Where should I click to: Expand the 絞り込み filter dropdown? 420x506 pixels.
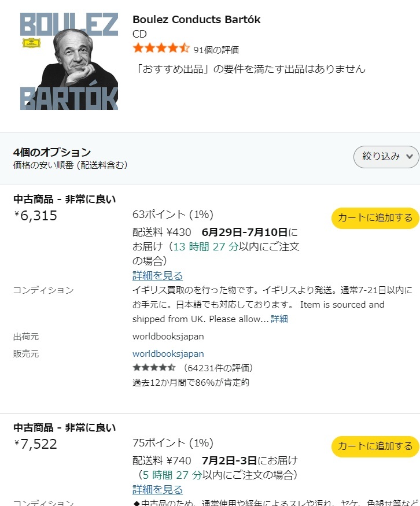coord(386,157)
